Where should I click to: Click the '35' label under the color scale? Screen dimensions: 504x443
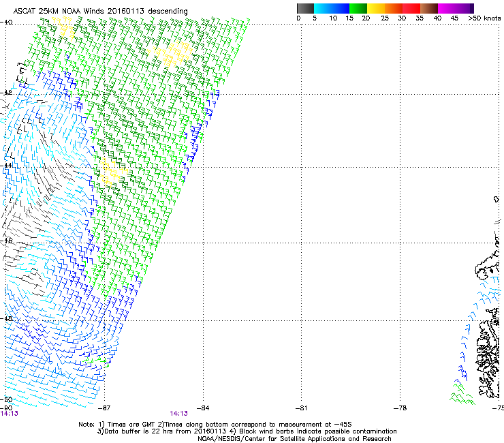420,18
